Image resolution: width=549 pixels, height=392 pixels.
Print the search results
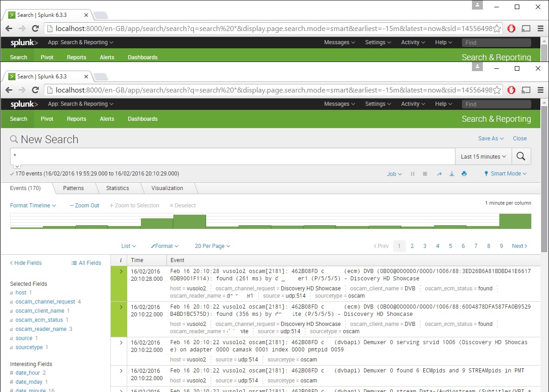pos(464,174)
